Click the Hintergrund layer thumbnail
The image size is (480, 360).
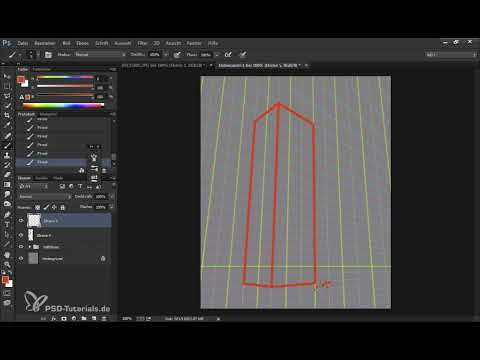coord(33,258)
